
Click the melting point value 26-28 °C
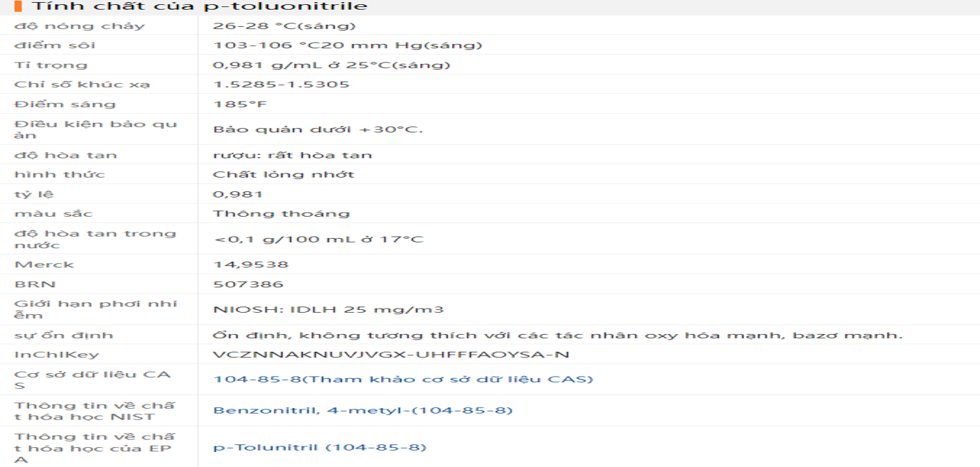284,26
